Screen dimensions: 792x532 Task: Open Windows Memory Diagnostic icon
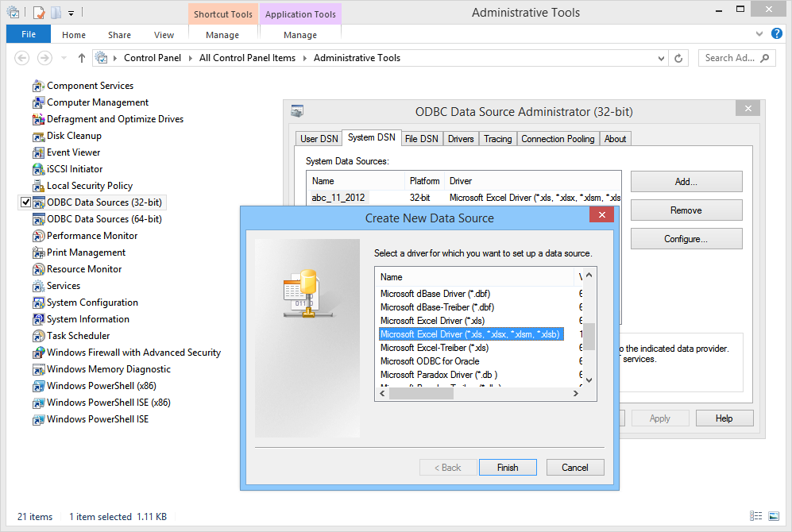coord(38,369)
